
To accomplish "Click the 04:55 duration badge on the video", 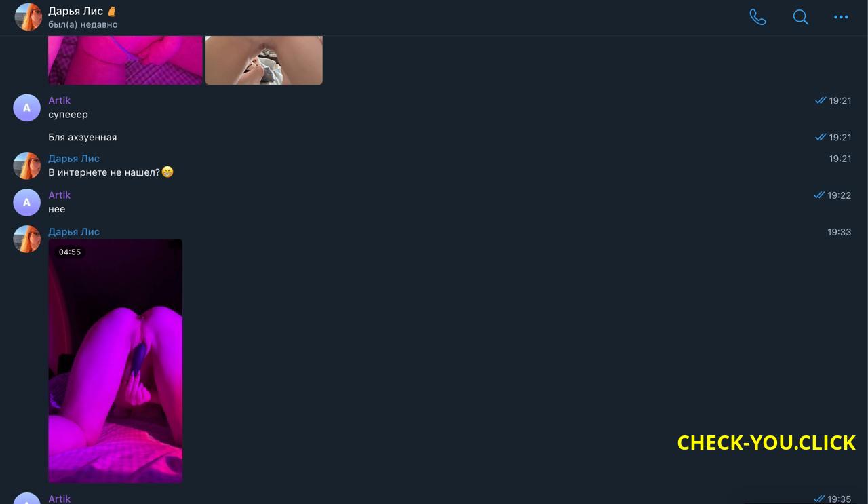I will point(70,252).
